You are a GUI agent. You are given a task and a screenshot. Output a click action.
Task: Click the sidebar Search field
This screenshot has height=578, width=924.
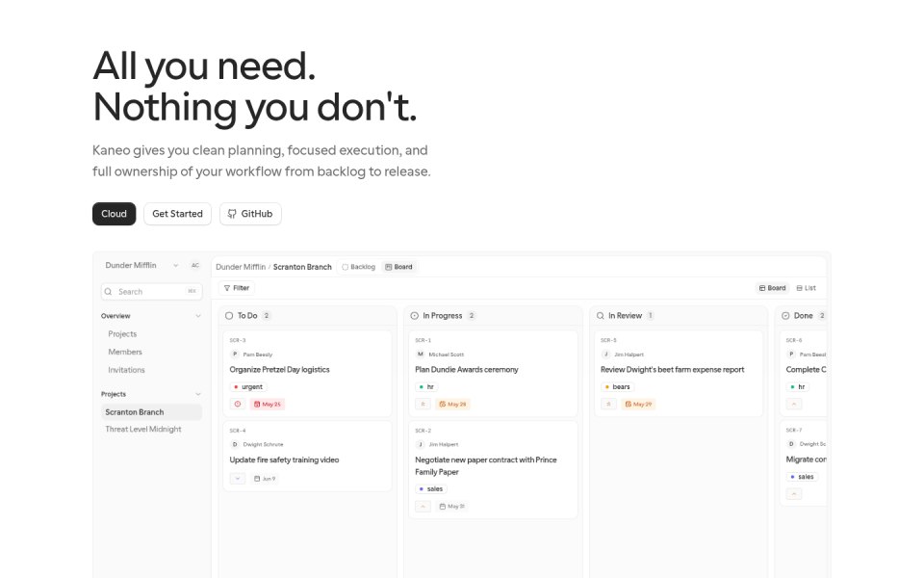coord(151,291)
